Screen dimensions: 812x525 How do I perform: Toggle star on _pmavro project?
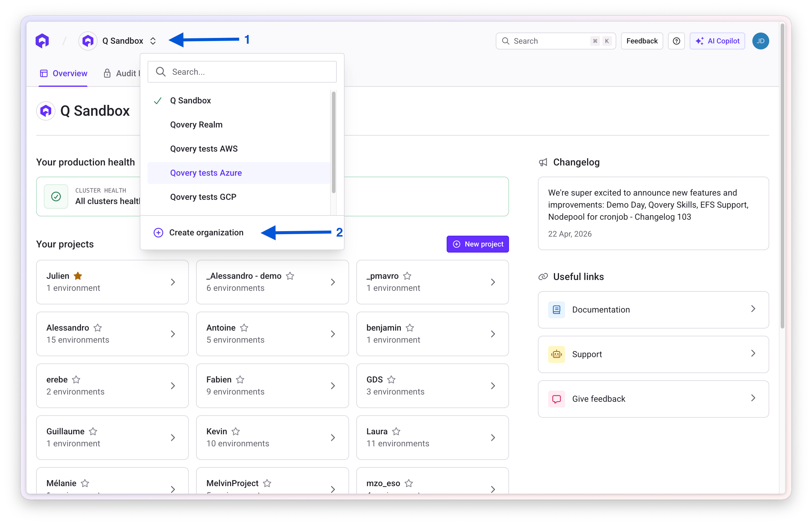pyautogui.click(x=407, y=275)
